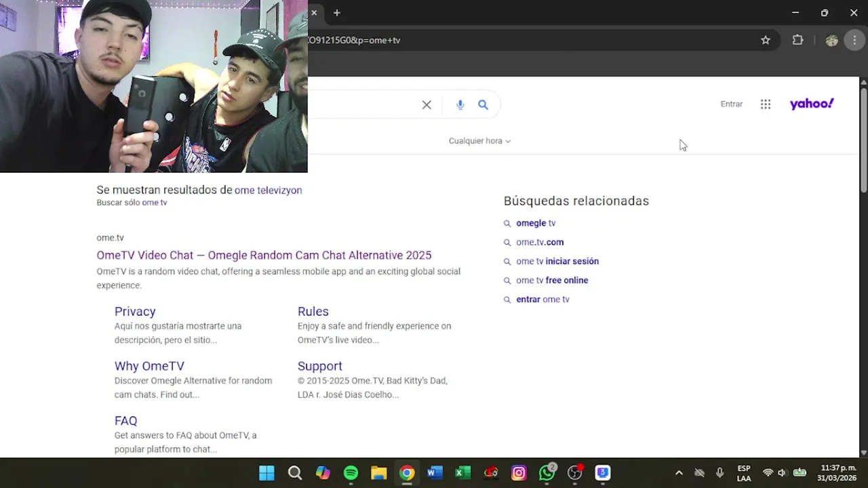The image size is (868, 488).
Task: Switch to Google Chrome in the taskbar
Action: point(407,473)
